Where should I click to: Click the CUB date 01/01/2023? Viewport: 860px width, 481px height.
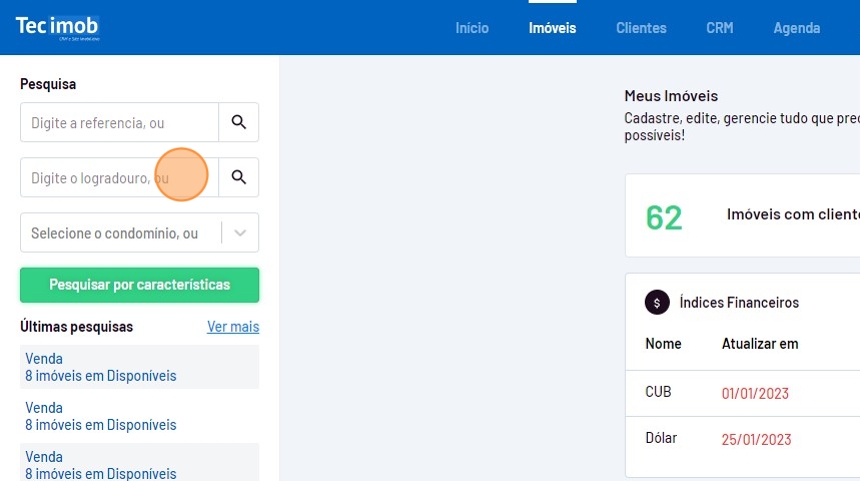coord(755,393)
